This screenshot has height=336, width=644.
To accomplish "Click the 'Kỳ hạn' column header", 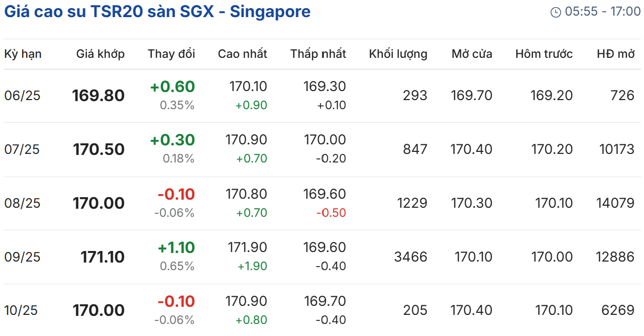I will [23, 54].
